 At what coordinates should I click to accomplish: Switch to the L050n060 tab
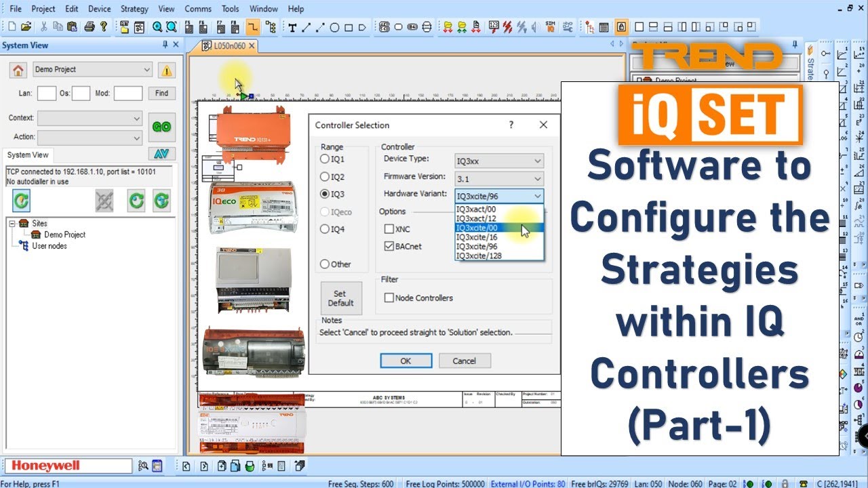(229, 46)
